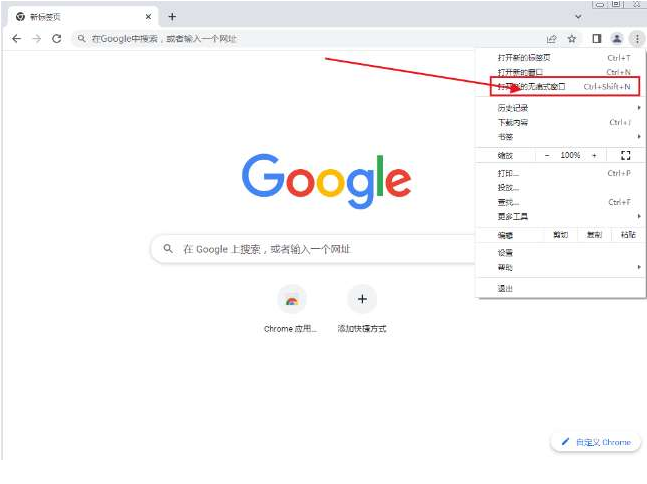This screenshot has width=647, height=484.
Task: Open the Chrome 应用 shortcut
Action: click(x=291, y=309)
